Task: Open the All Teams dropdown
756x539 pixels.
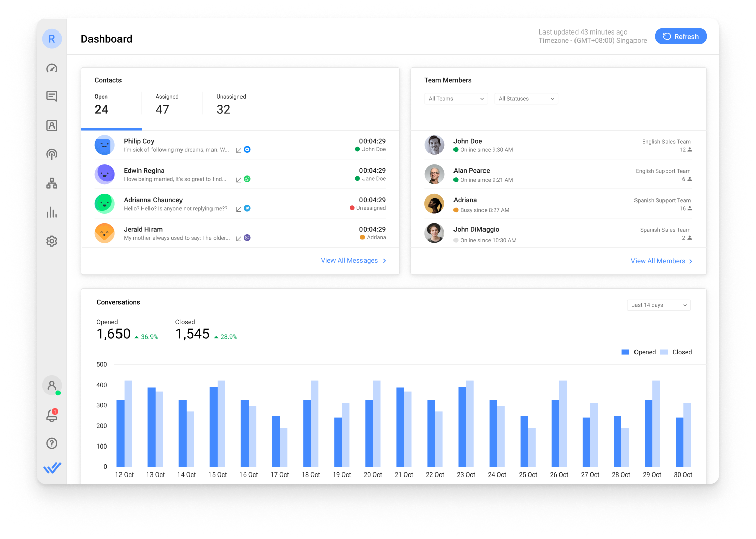Action: (x=456, y=98)
